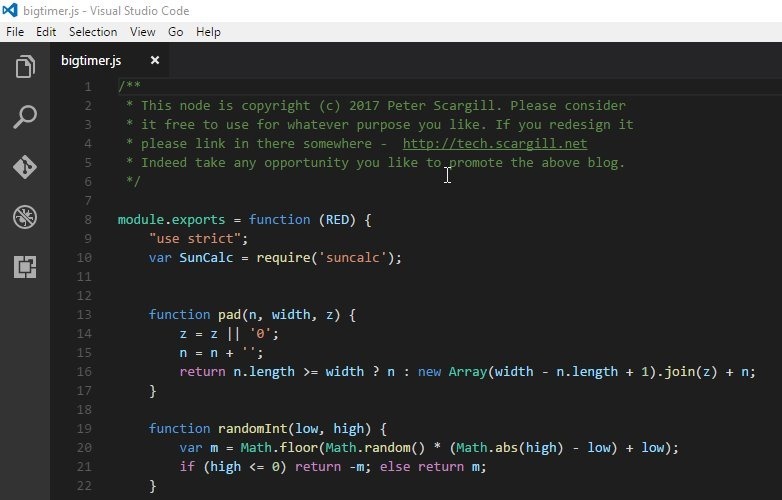The height and width of the screenshot is (500, 782).
Task: Open the Search panel in sidebar
Action: click(x=24, y=118)
